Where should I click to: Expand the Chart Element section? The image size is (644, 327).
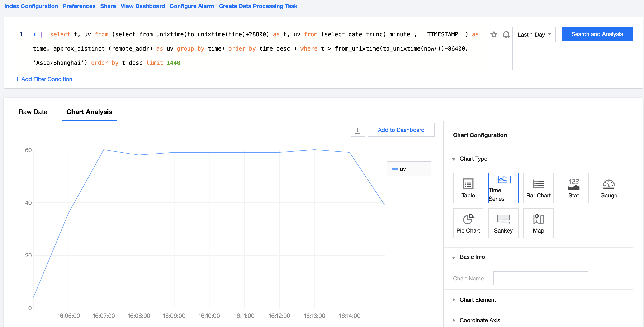pos(477,300)
